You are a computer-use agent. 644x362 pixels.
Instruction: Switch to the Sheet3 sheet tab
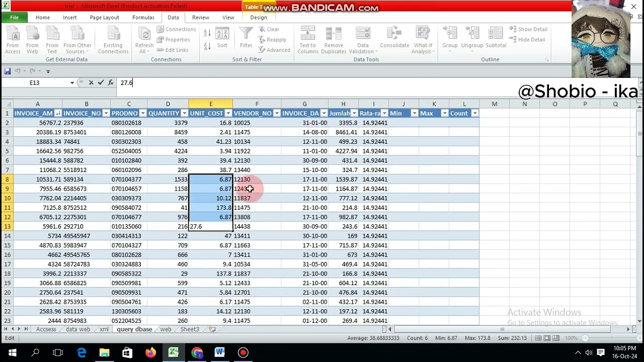point(190,329)
